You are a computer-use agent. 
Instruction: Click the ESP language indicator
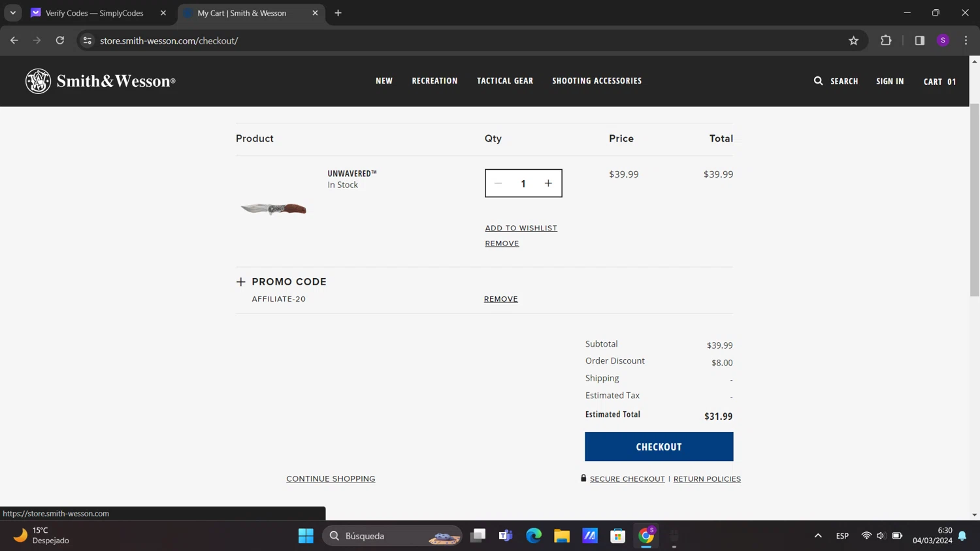(842, 536)
